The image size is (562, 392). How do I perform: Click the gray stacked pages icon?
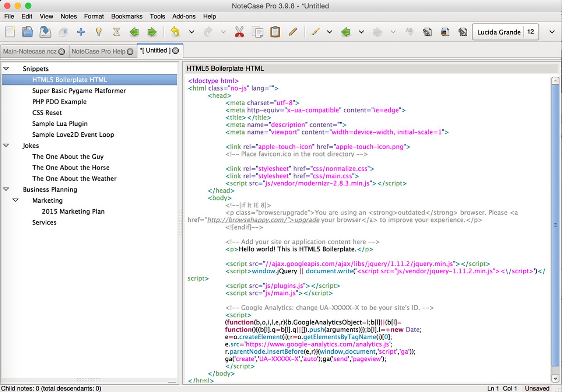tap(63, 32)
